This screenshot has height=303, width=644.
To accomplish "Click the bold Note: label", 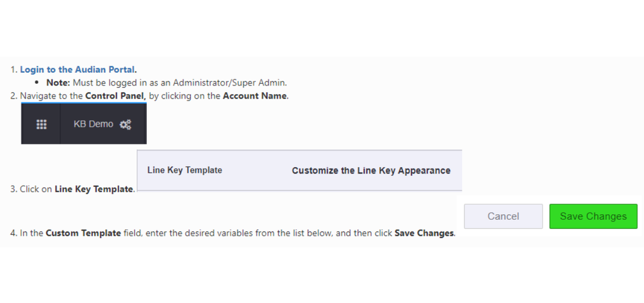I will (x=58, y=83).
